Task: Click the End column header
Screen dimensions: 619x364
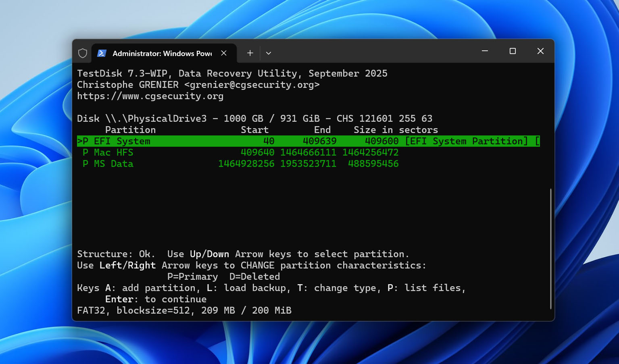Action: pos(323,130)
